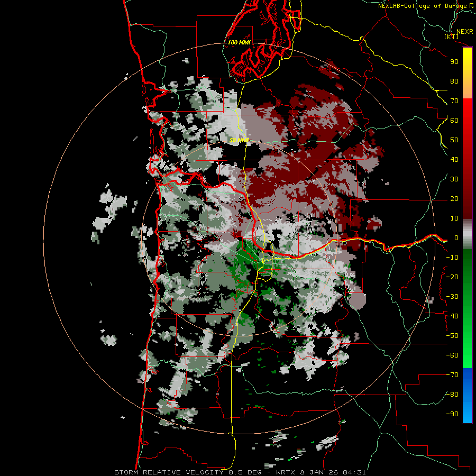Image resolution: width=476 pixels, height=476 pixels.
Task: Select the -20 value on velocity scale
Action: tap(452, 277)
